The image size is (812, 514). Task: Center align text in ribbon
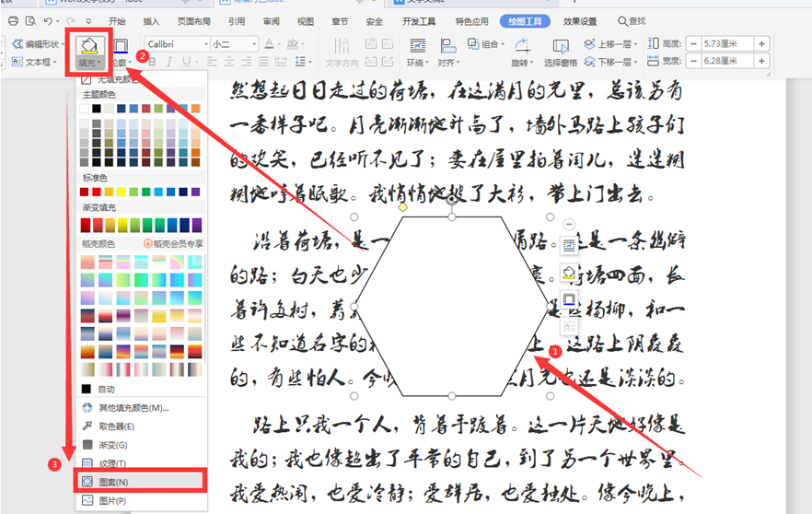point(229,63)
